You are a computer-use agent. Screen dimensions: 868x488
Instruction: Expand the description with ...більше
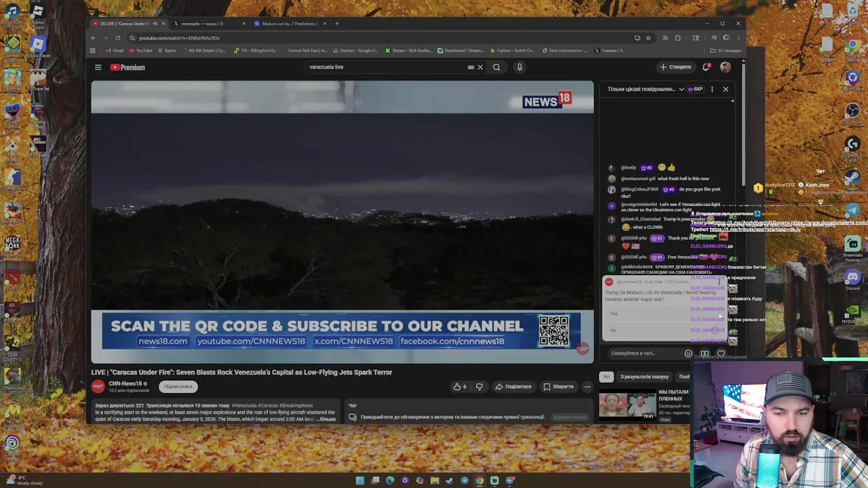pyautogui.click(x=328, y=419)
